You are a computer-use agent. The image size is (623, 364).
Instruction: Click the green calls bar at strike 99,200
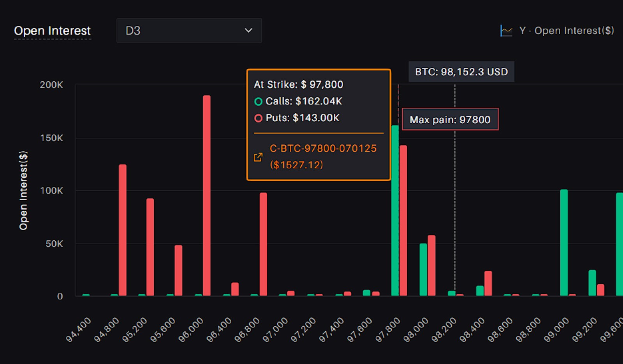[x=592, y=283]
